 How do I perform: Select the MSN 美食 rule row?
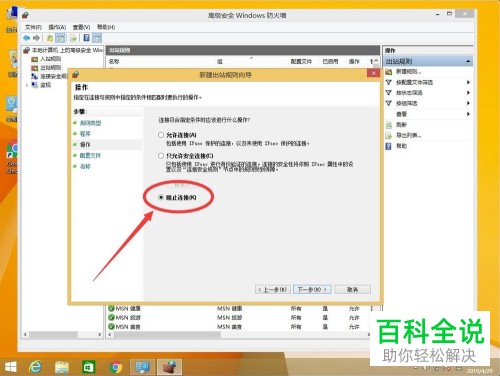[x=239, y=327]
